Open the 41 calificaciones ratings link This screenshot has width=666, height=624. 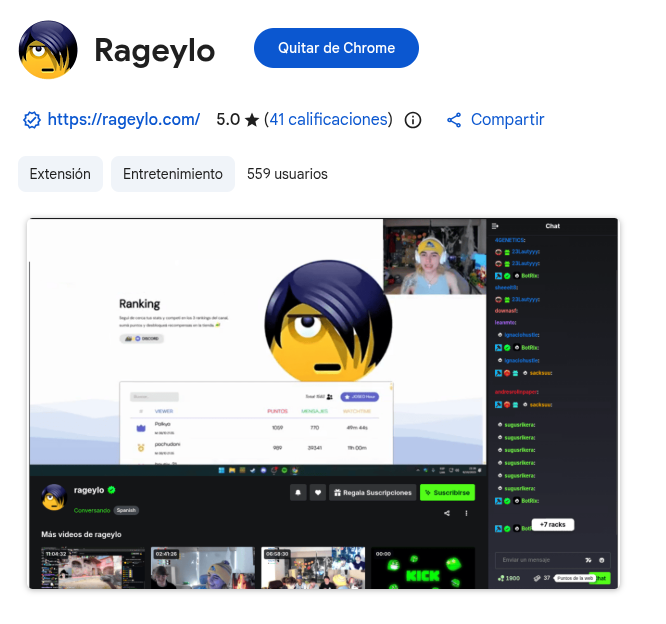click(x=329, y=119)
